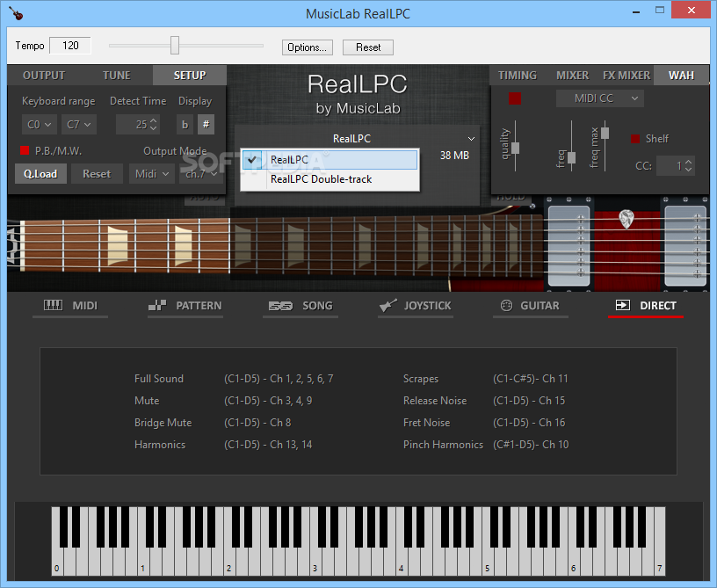Click the 'Scrapes' articulation label
This screenshot has height=588, width=717.
point(421,379)
